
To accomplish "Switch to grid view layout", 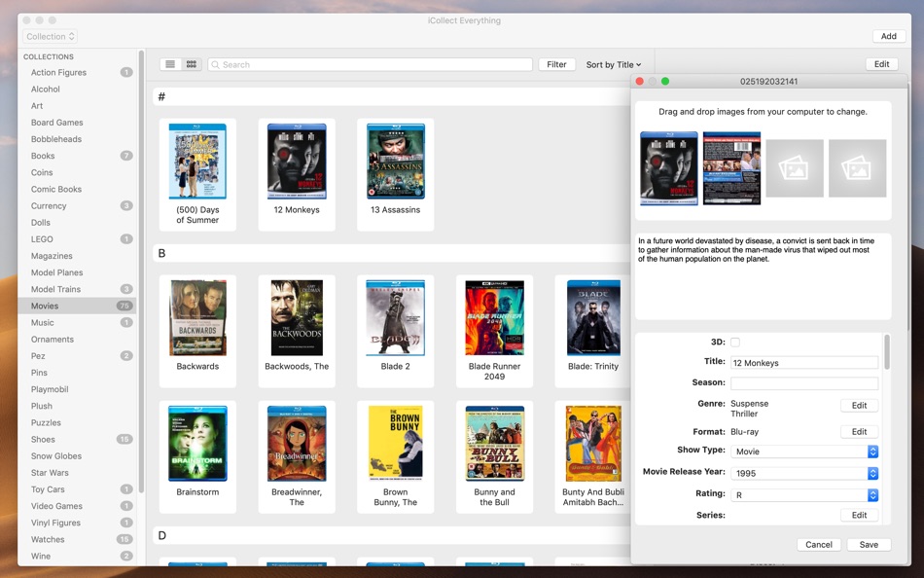I will click(x=192, y=64).
